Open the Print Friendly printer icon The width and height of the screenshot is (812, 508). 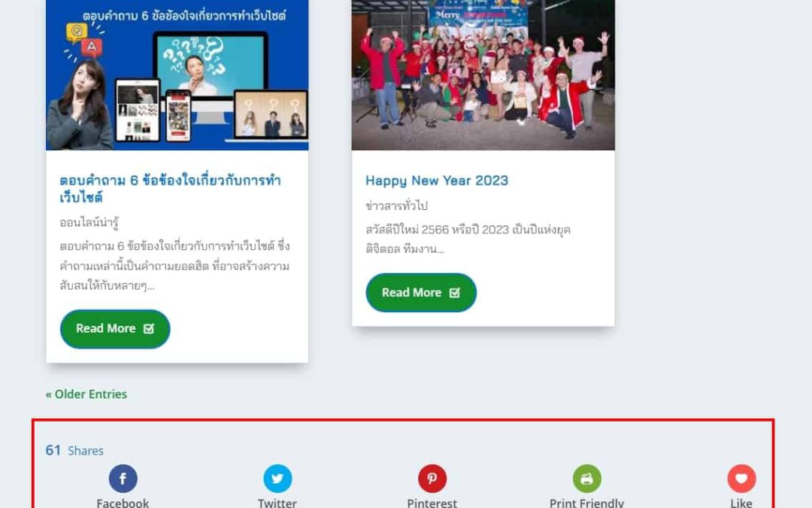[586, 479]
